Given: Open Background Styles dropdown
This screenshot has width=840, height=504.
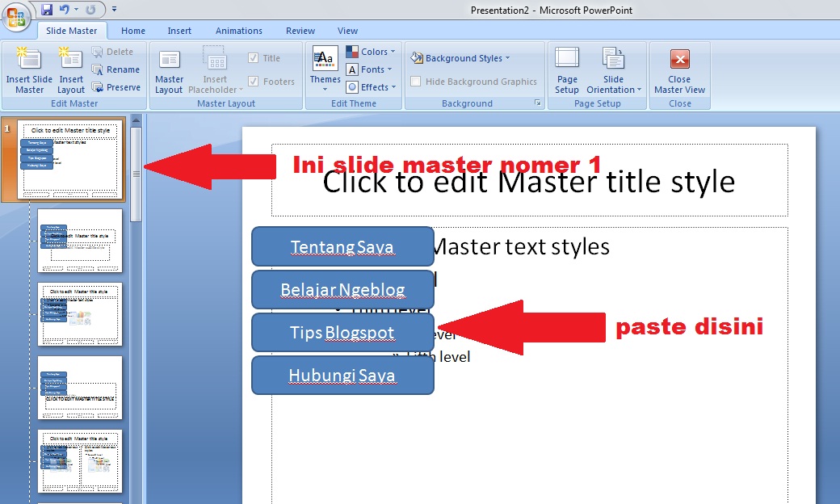Looking at the screenshot, I should 460,58.
